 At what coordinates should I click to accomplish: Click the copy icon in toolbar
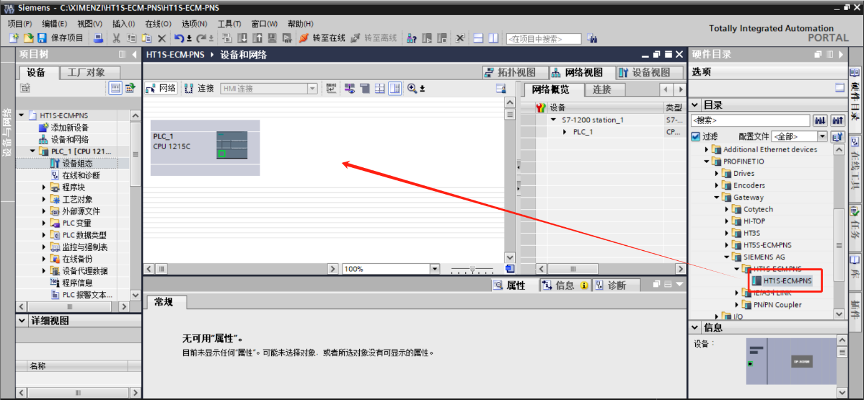pos(132,38)
